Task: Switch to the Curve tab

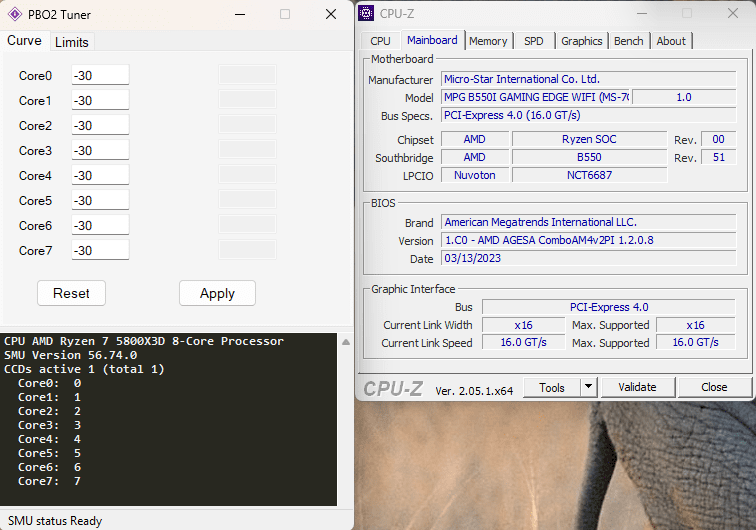Action: [x=24, y=41]
